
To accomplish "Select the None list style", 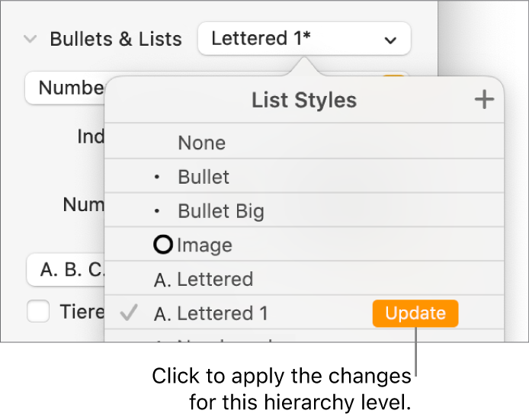I will point(202,143).
